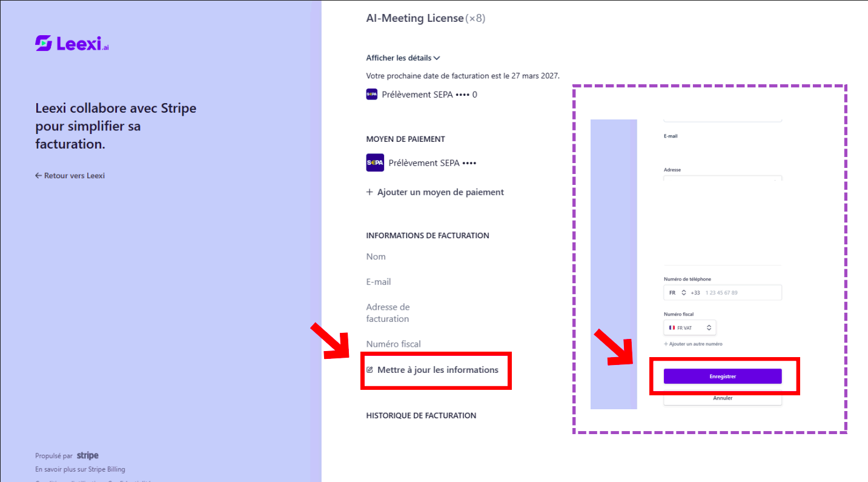Click the pencil icon beside Mettre à jour

(369, 370)
